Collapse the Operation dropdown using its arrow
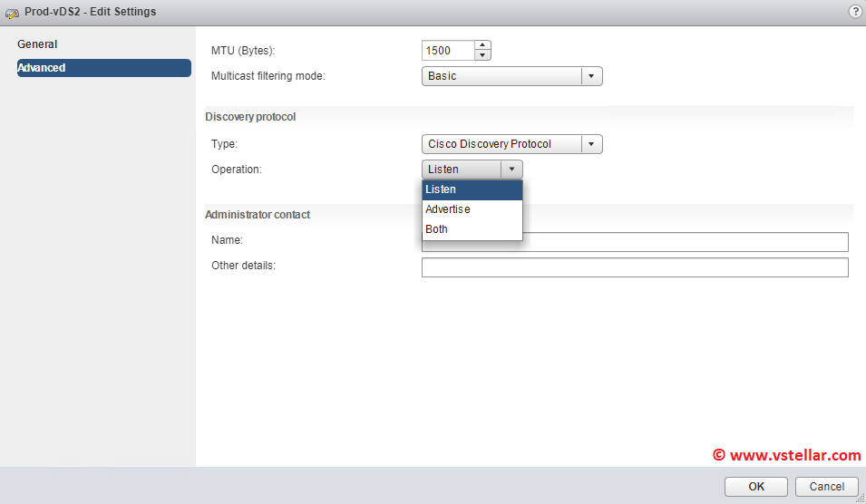This screenshot has width=866, height=504. pyautogui.click(x=511, y=170)
